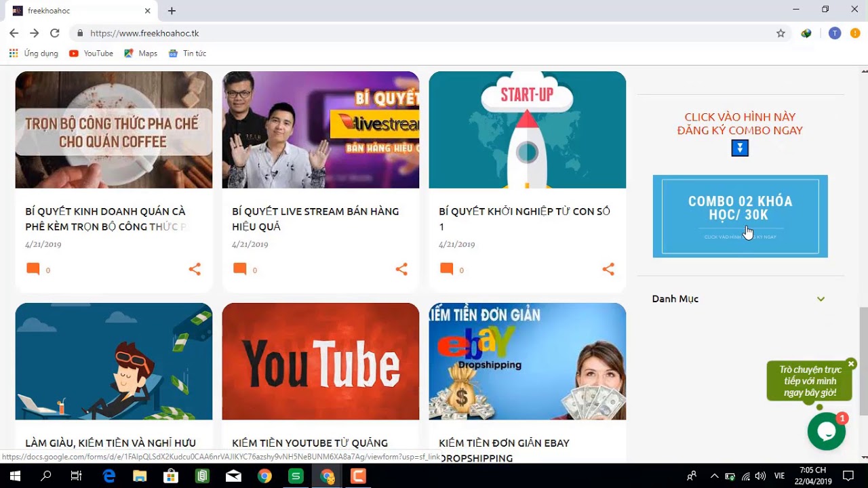Image resolution: width=868 pixels, height=488 pixels.
Task: Open post title Bí quyết kinh doanh quán cà phê
Action: click(106, 219)
